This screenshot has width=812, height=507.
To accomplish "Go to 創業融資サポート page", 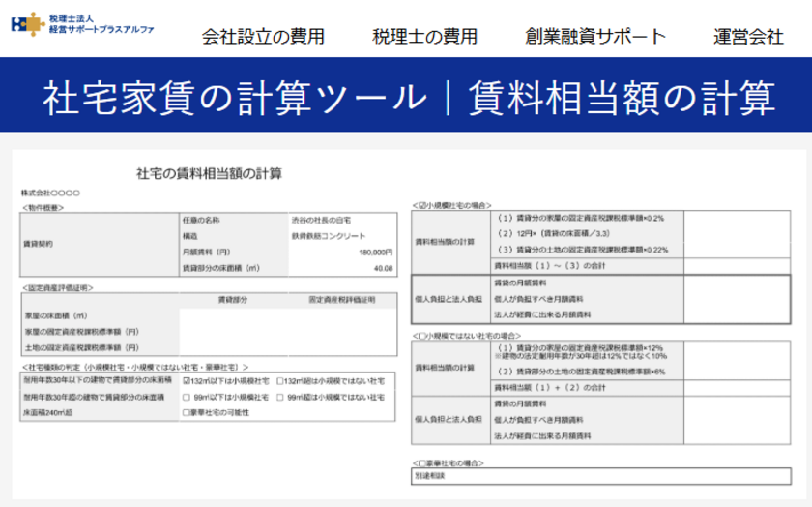I will [x=595, y=37].
